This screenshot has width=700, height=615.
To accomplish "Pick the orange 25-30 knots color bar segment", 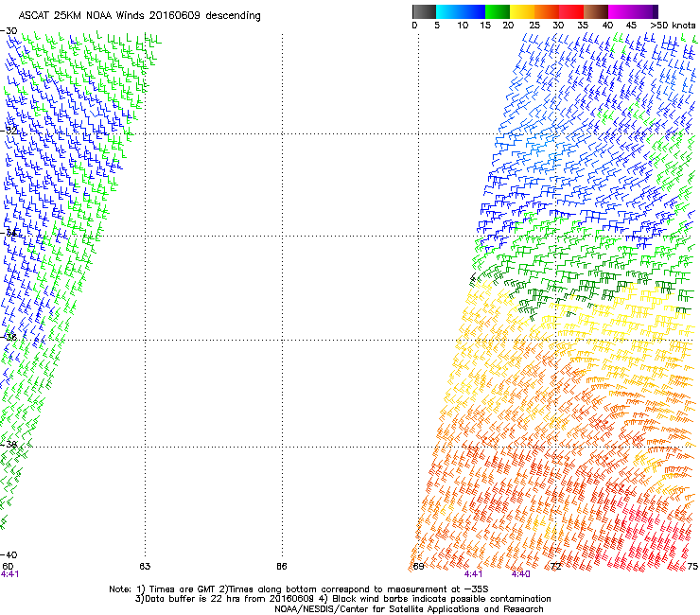I will (x=547, y=11).
